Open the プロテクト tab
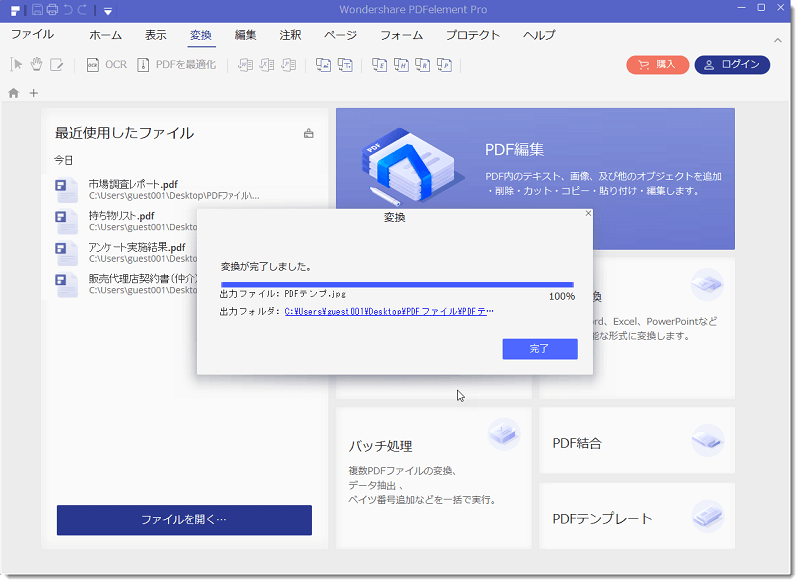 pos(473,35)
